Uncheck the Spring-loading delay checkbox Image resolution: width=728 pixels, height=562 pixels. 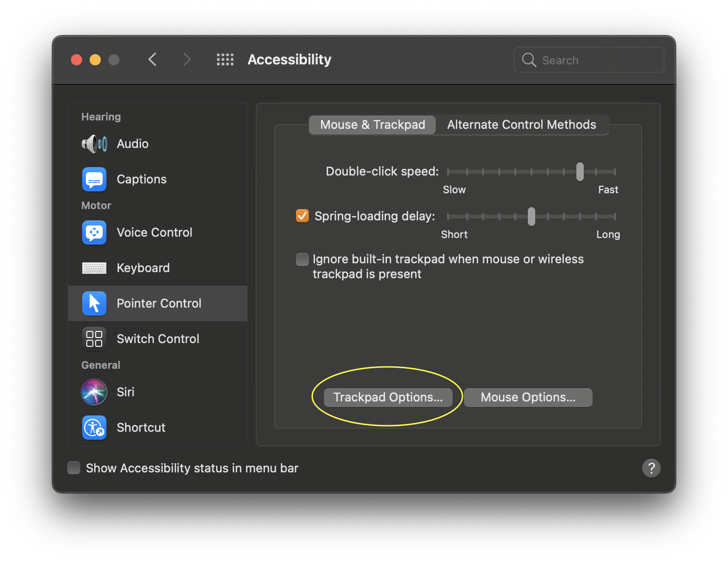(x=302, y=216)
